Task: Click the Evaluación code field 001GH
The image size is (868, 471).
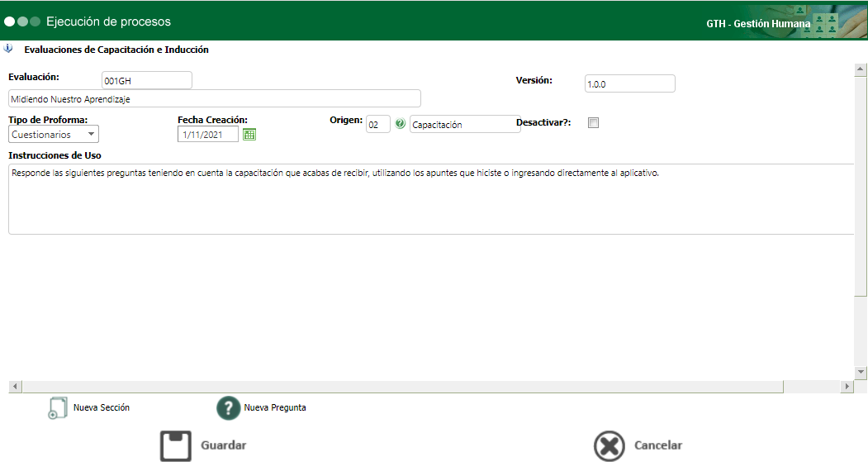Action: [x=147, y=80]
